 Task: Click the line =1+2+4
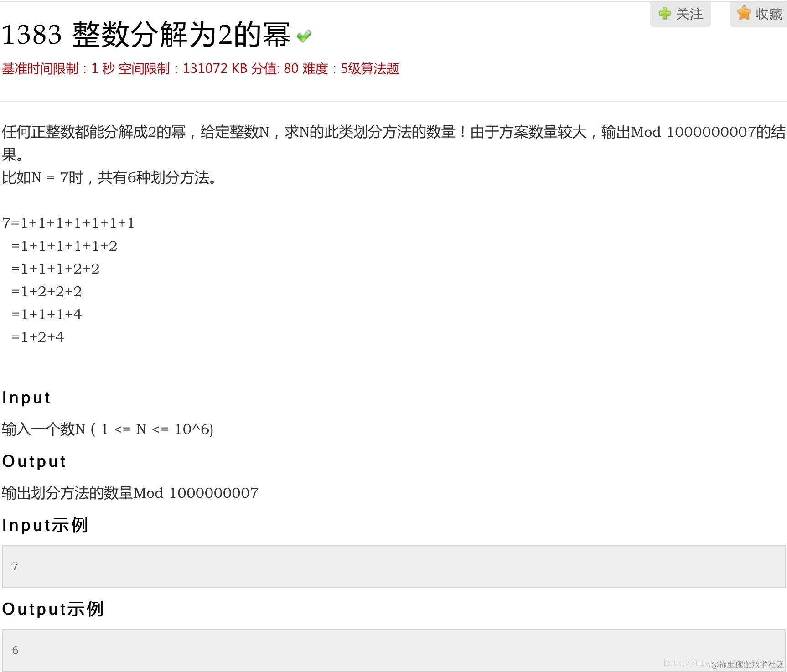click(37, 337)
